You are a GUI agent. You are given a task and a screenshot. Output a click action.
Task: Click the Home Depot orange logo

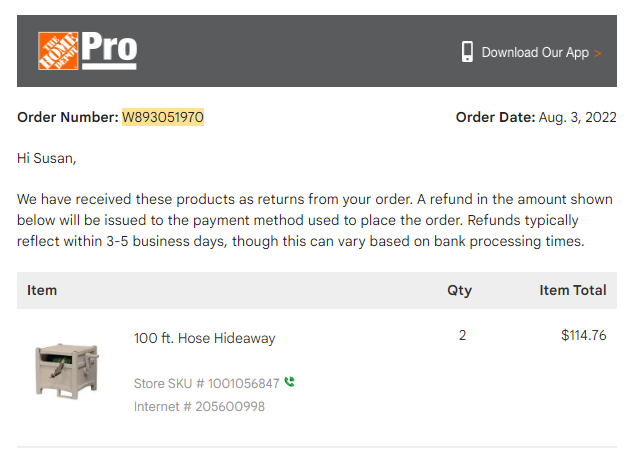[58, 51]
